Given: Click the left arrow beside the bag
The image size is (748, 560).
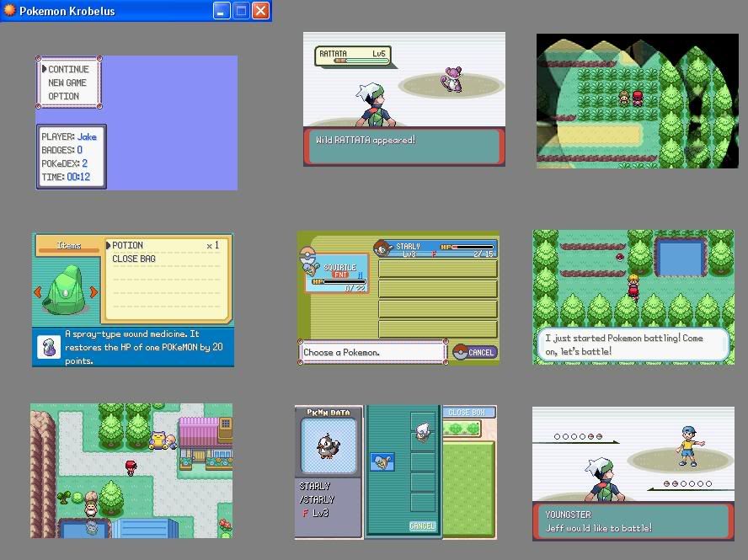Looking at the screenshot, I should (37, 292).
